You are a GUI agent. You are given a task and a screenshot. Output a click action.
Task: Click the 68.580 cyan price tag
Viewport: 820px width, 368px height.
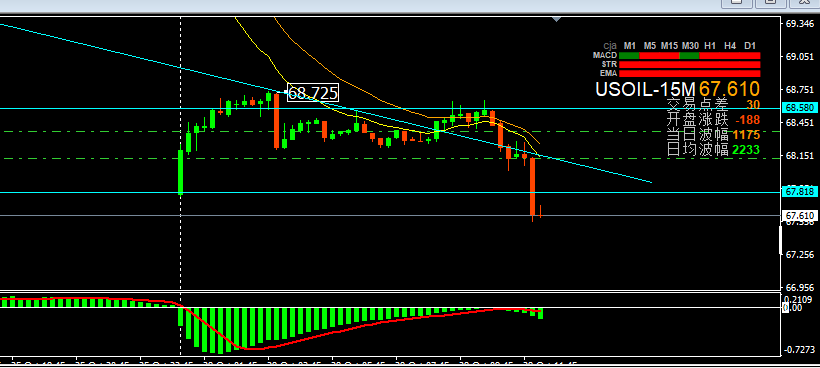coord(799,108)
